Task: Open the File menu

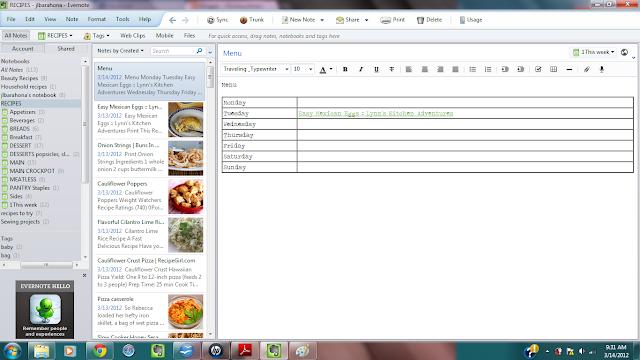Action: 11,19
